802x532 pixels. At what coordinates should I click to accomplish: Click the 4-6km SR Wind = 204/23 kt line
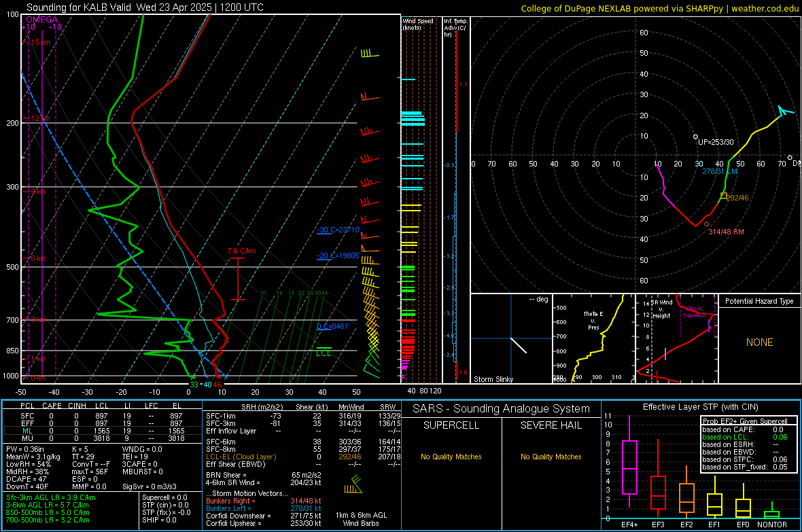click(264, 482)
